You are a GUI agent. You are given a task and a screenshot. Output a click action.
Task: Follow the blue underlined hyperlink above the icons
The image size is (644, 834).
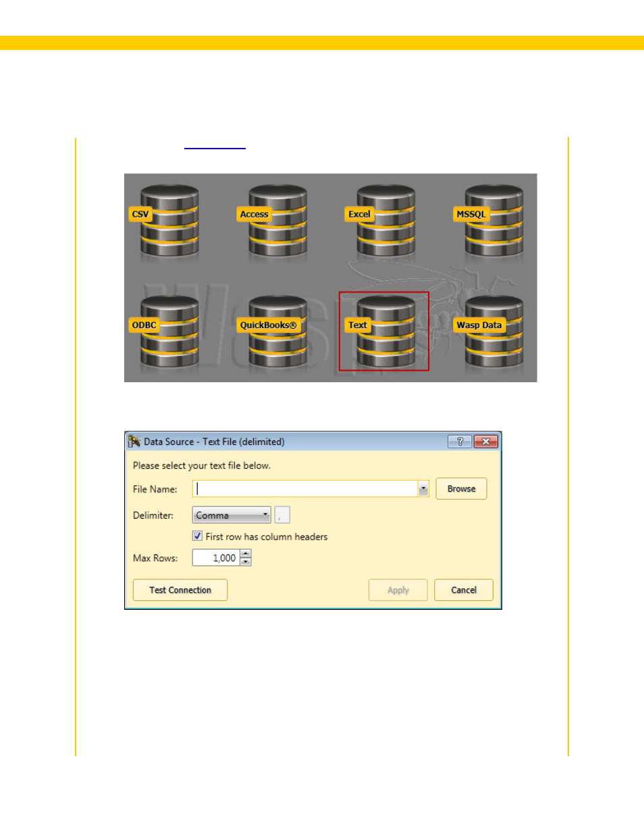tap(215, 145)
